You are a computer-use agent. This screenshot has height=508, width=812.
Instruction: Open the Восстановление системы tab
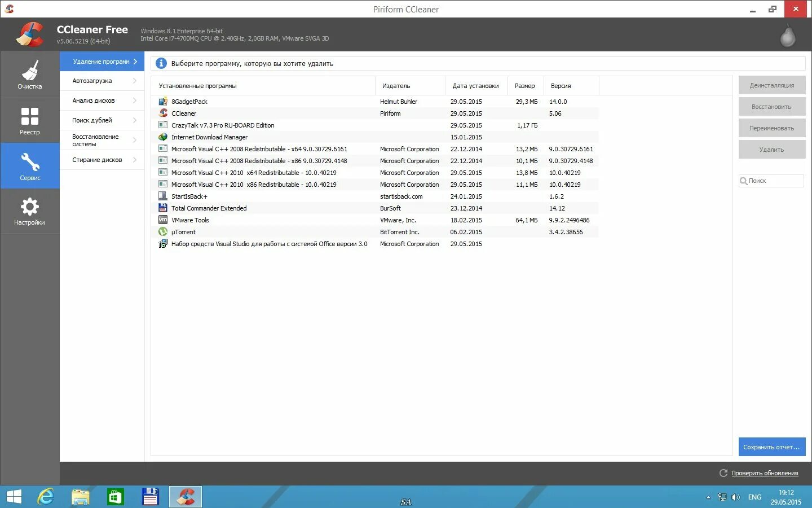click(102, 140)
